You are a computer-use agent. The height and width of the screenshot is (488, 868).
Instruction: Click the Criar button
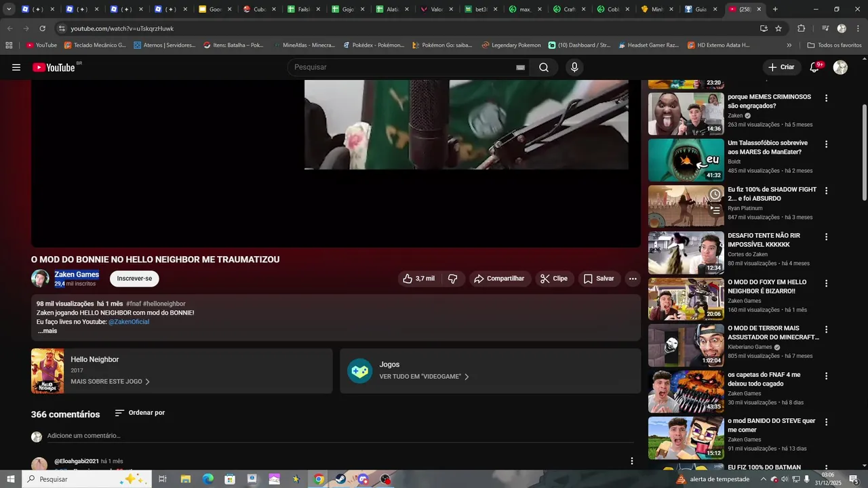coord(781,67)
